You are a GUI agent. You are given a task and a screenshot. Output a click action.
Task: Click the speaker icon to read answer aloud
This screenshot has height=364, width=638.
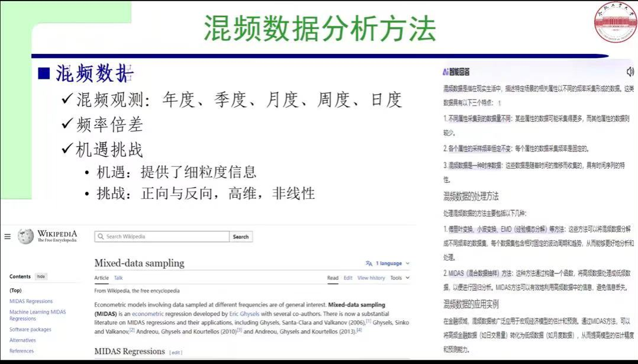tap(630, 72)
